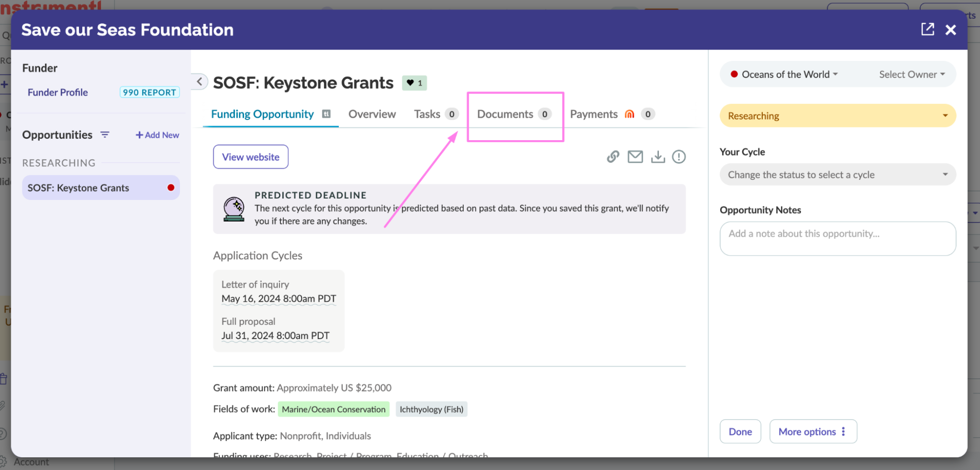
Task: Report an issue exclamation icon
Action: click(679, 157)
